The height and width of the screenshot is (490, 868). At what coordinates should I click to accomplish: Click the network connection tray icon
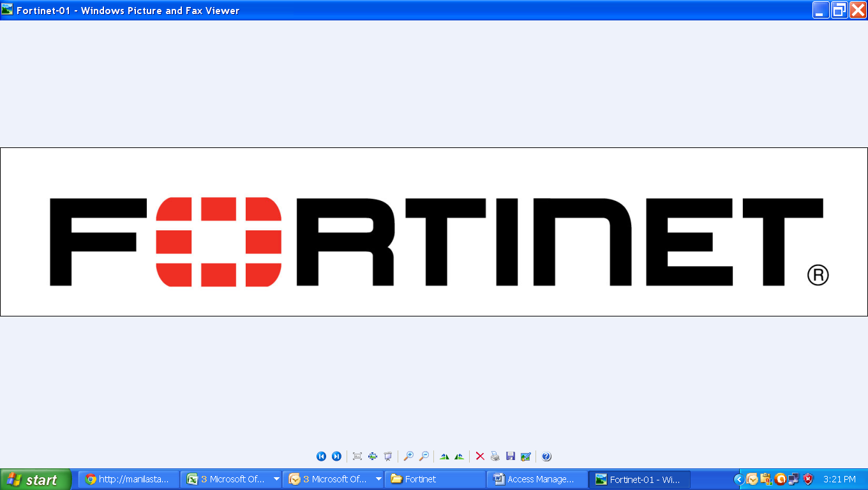793,479
